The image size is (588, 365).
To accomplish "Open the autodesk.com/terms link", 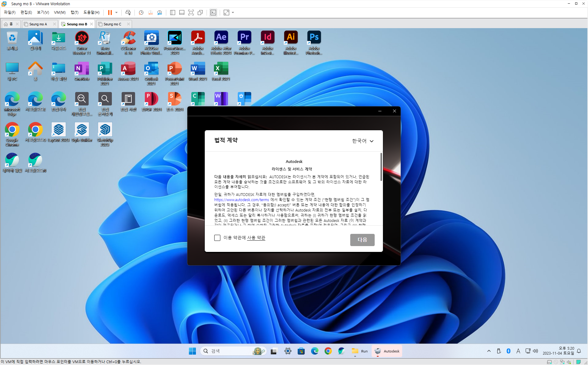I will coord(241,200).
